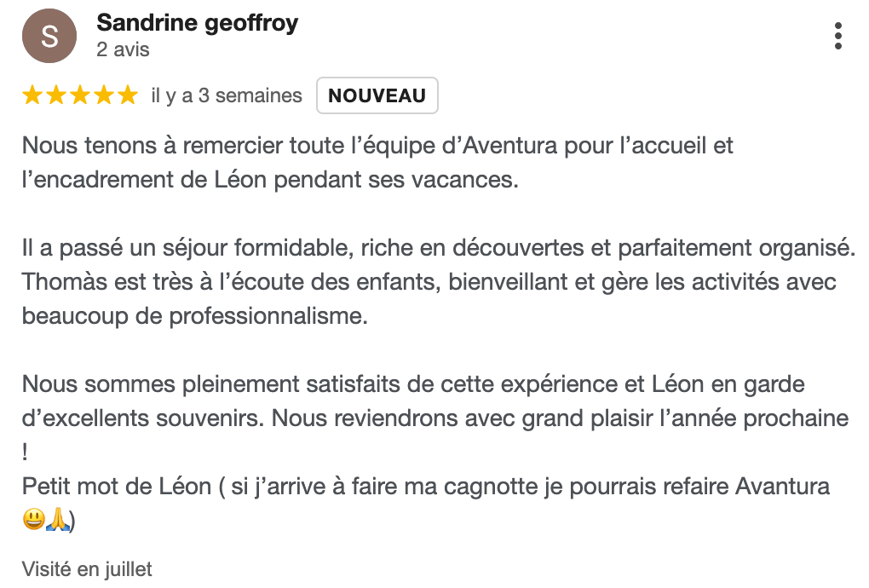Click the NOUVEAU badge
This screenshot has height=588, width=869.
tap(377, 95)
